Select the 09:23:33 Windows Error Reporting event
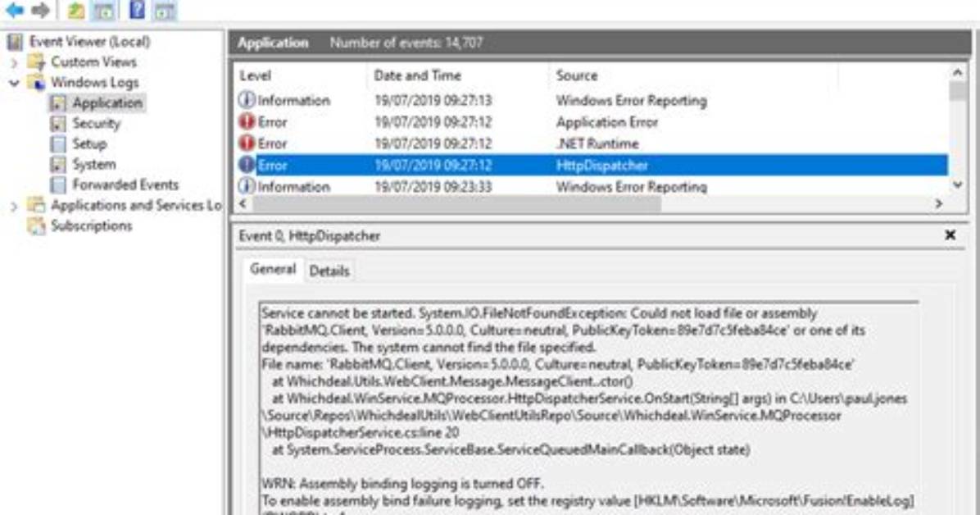The width and height of the screenshot is (980, 515). pos(592,186)
